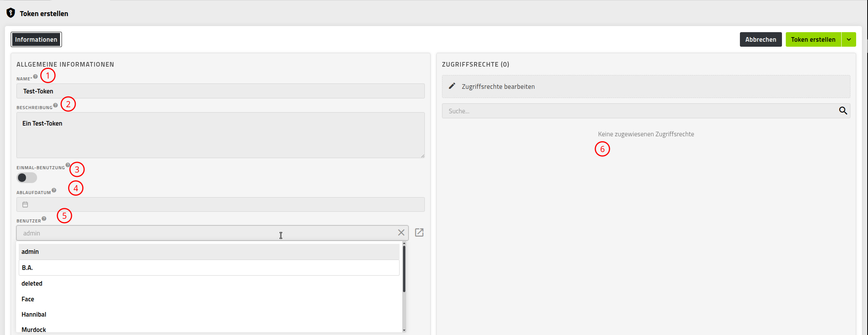
Task: Expand the Token erstellen split-button arrow
Action: (849, 39)
